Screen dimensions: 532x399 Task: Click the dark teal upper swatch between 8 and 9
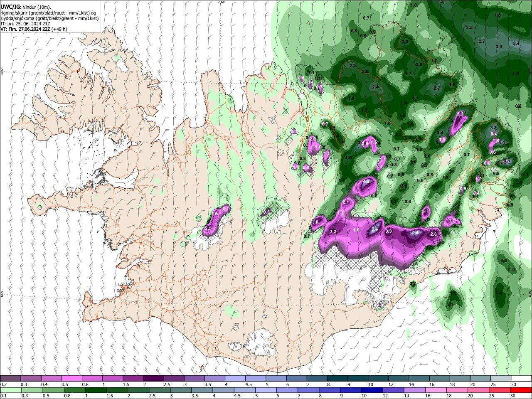pos(337,378)
